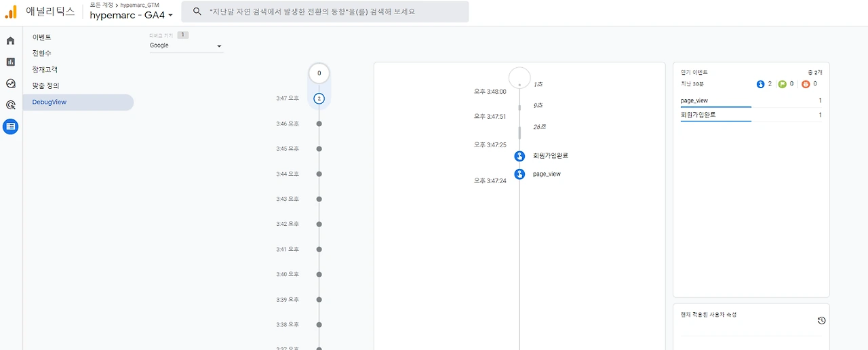Open 이벤트 menu item

[41, 37]
